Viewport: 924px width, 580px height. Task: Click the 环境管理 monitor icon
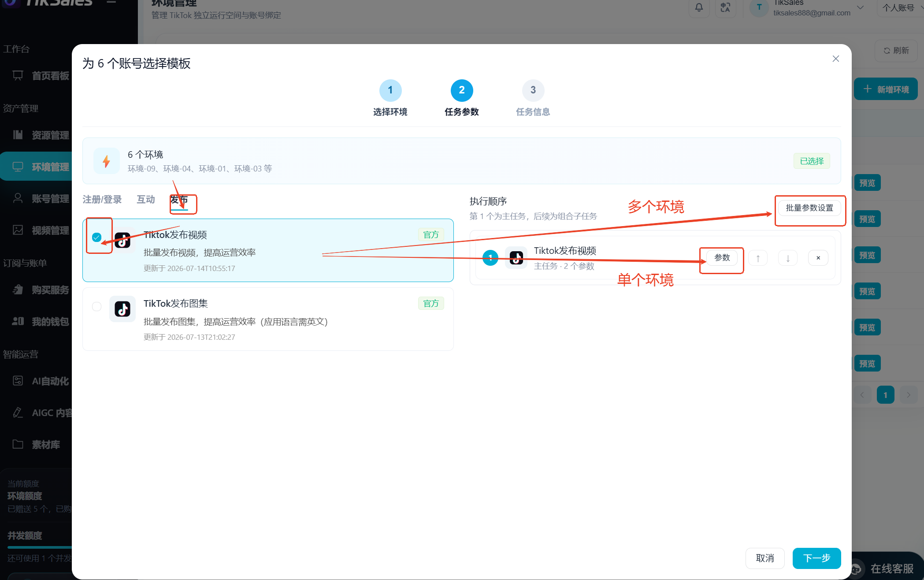click(x=18, y=167)
